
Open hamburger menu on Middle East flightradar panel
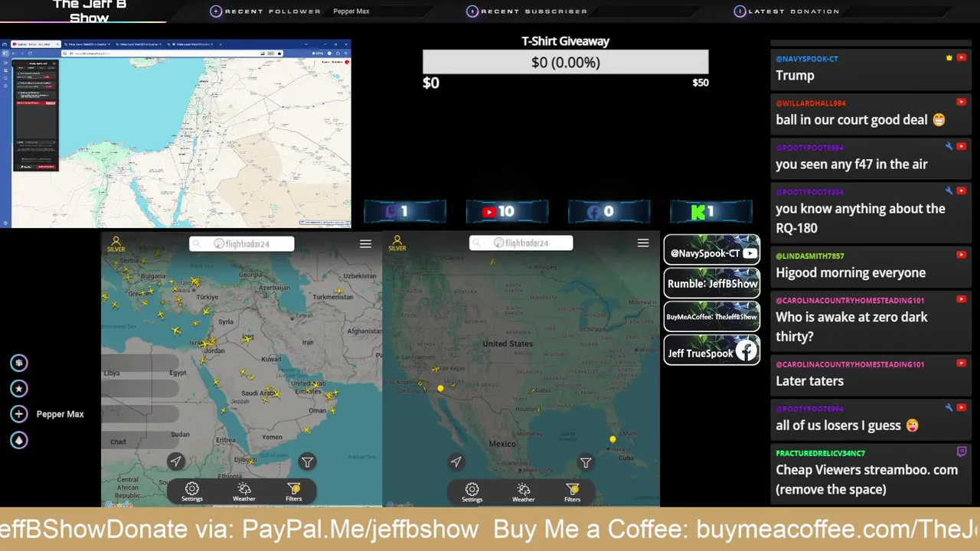point(365,243)
